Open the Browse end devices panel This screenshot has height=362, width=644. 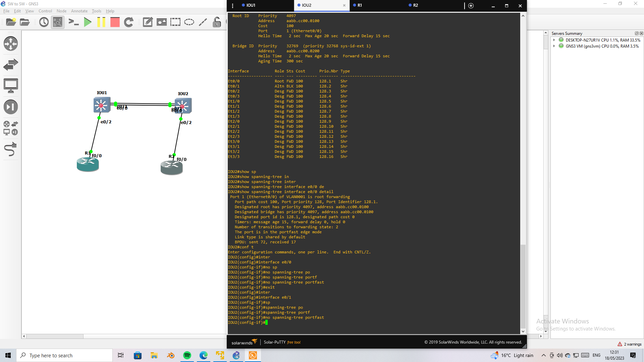pyautogui.click(x=11, y=85)
